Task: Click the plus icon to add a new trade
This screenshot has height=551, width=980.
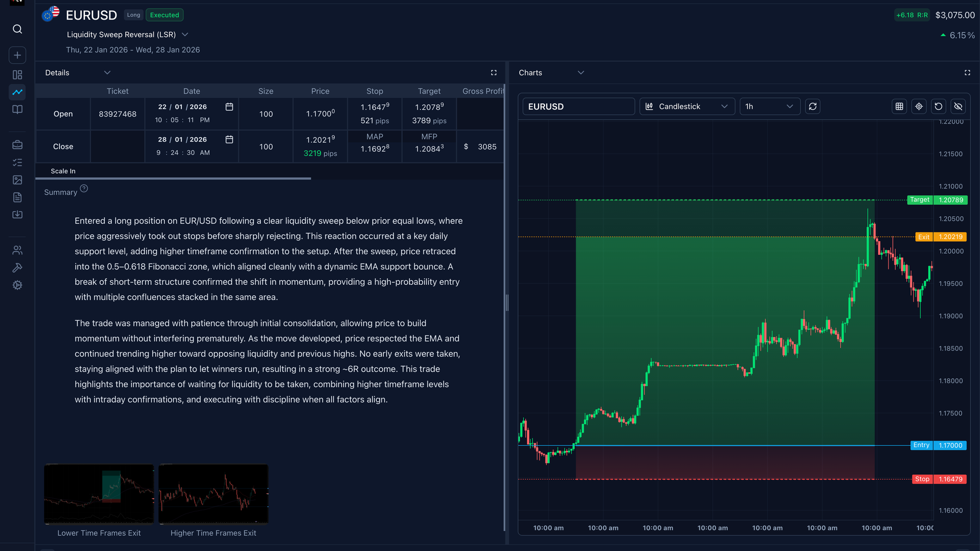Action: click(17, 55)
